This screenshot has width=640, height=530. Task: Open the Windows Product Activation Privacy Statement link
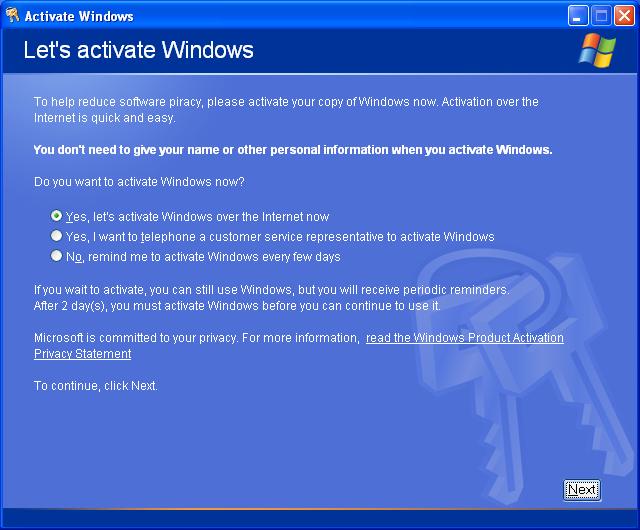point(464,338)
